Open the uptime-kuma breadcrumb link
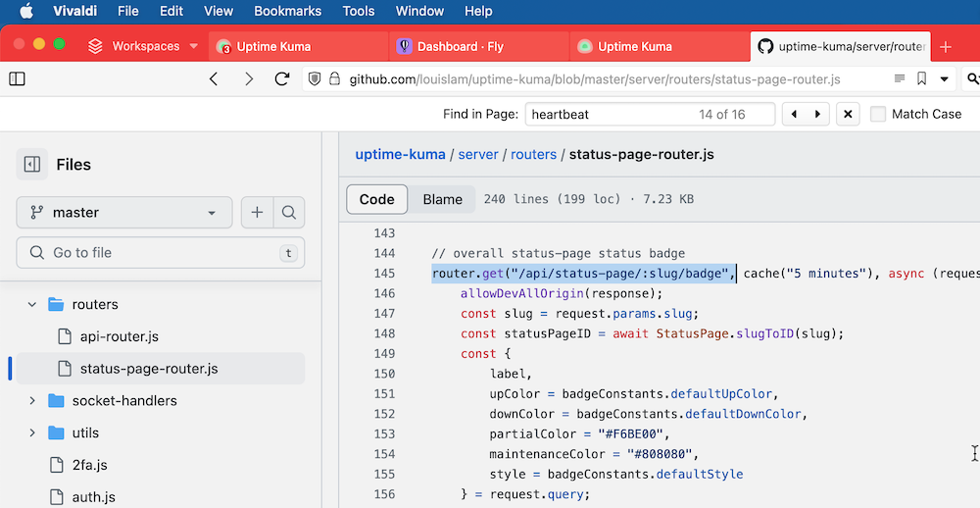 400,155
